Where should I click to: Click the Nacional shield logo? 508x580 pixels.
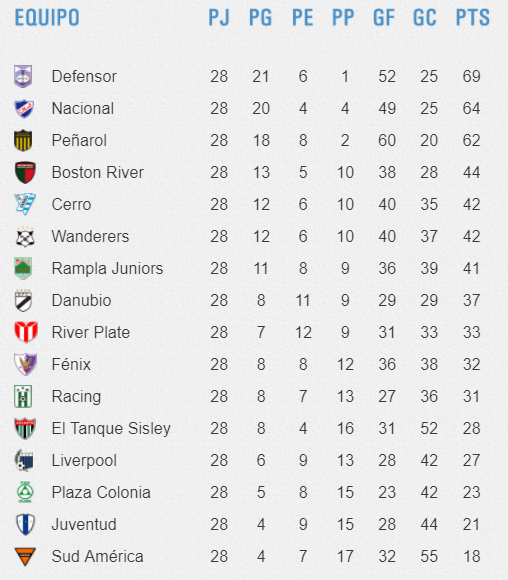pos(24,109)
